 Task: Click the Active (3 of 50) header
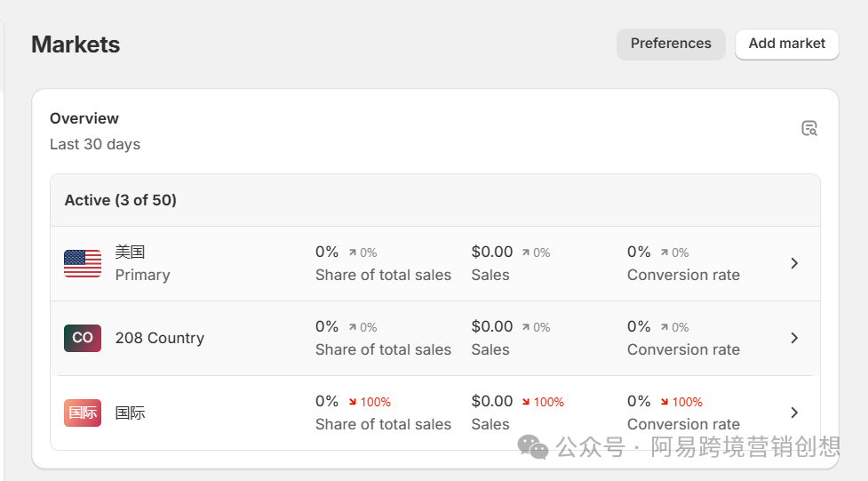pos(121,200)
